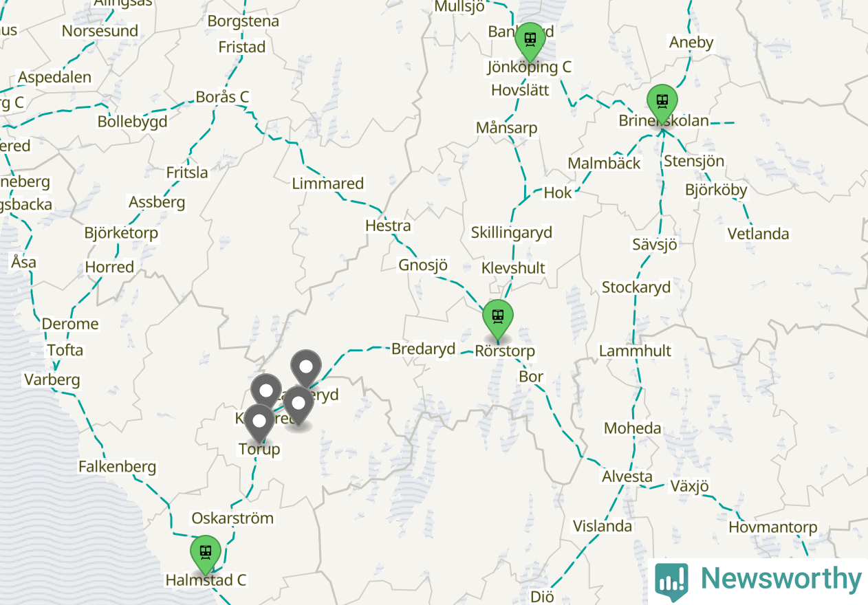Open the Newsworthy text link
The width and height of the screenshot is (868, 605).
coord(781,578)
